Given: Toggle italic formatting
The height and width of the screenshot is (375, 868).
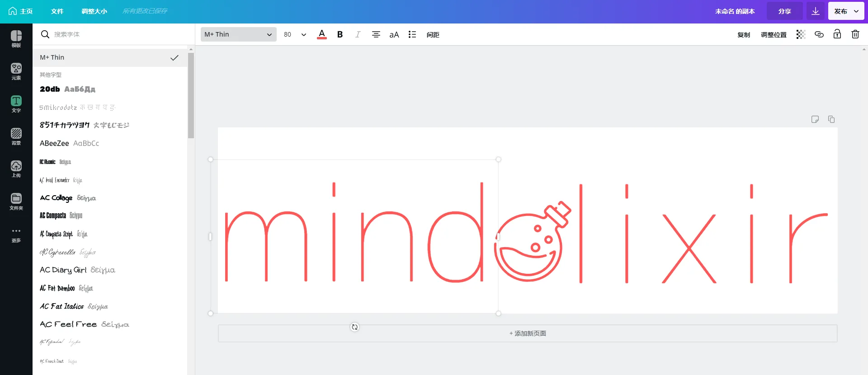Looking at the screenshot, I should click(358, 34).
